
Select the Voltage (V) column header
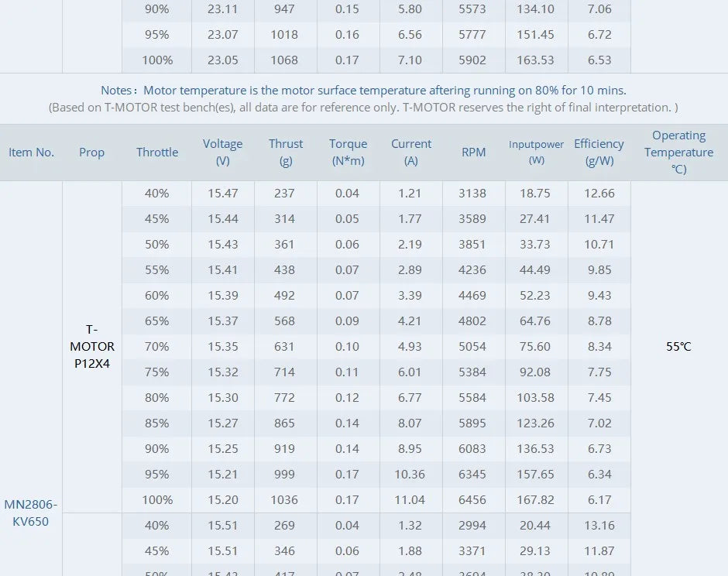222,153
